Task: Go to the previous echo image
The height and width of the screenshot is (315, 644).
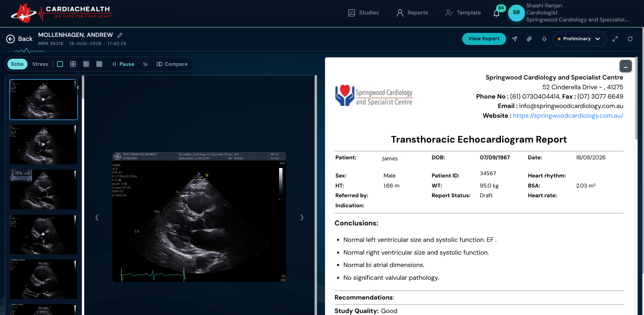Action: point(97,217)
